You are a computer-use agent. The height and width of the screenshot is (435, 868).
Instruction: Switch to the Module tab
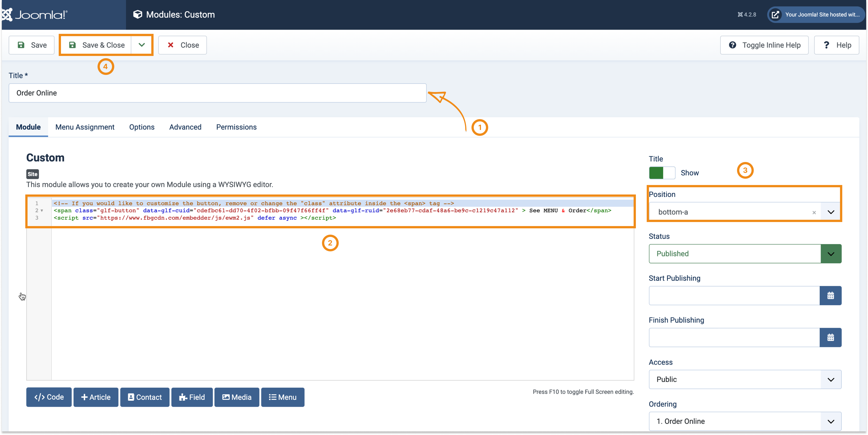tap(28, 127)
